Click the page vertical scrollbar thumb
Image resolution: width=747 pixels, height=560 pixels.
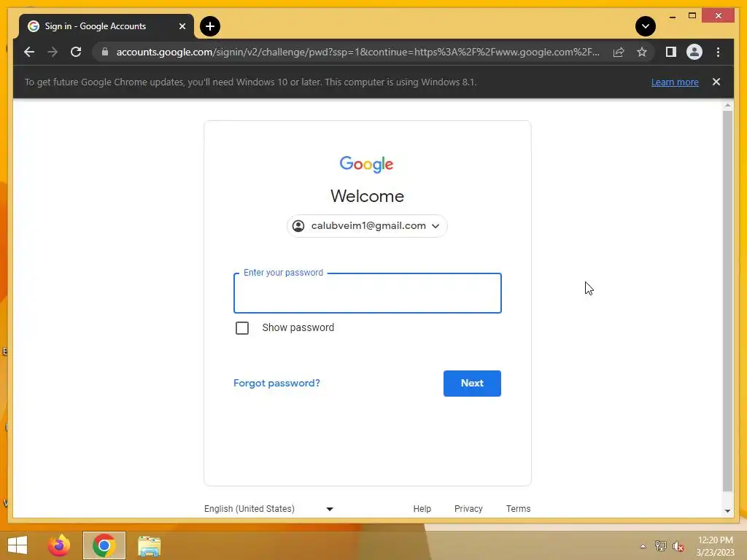(x=727, y=301)
